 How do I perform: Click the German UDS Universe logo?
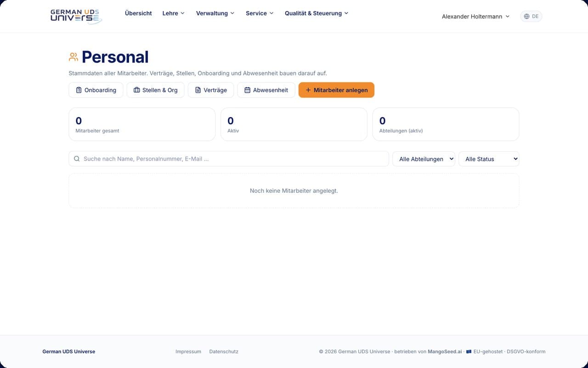pyautogui.click(x=76, y=16)
